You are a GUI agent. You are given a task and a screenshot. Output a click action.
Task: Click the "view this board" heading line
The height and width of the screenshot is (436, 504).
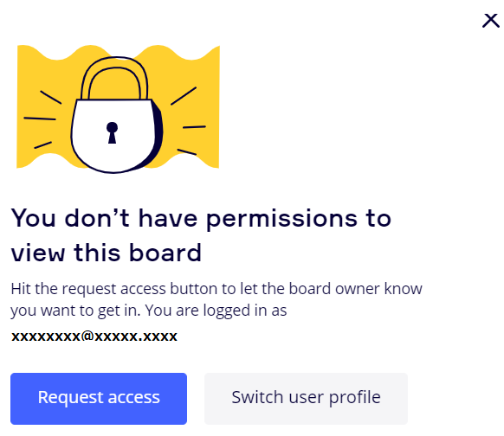point(106,253)
